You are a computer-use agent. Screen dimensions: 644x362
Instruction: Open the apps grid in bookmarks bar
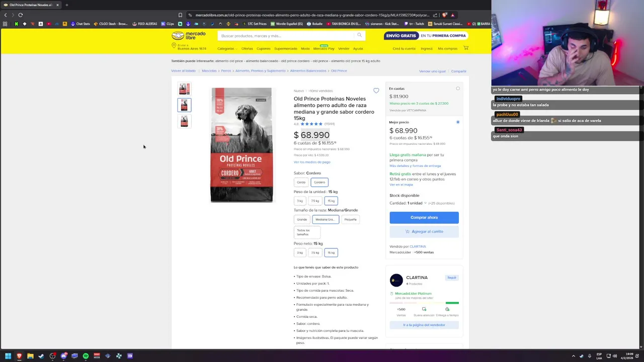click(x=5, y=24)
